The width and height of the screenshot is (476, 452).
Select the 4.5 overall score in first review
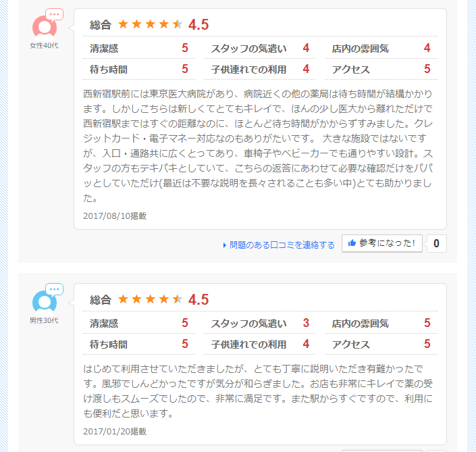tap(199, 24)
